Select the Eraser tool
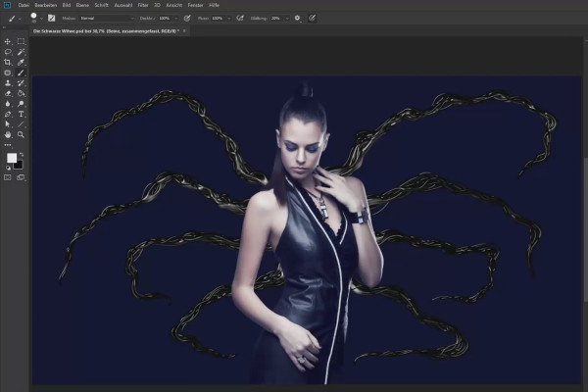This screenshot has height=392, width=588. click(x=8, y=93)
